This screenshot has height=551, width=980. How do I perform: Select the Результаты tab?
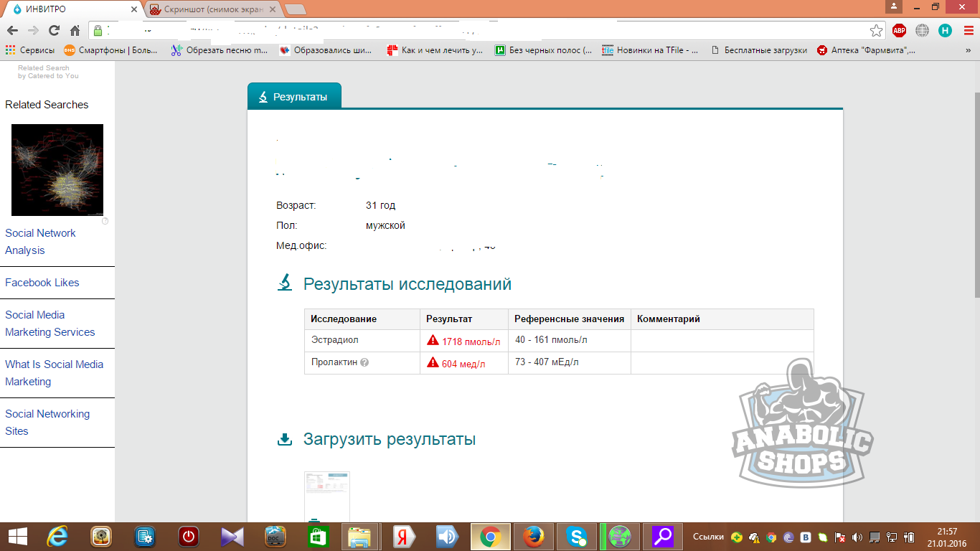tap(294, 96)
